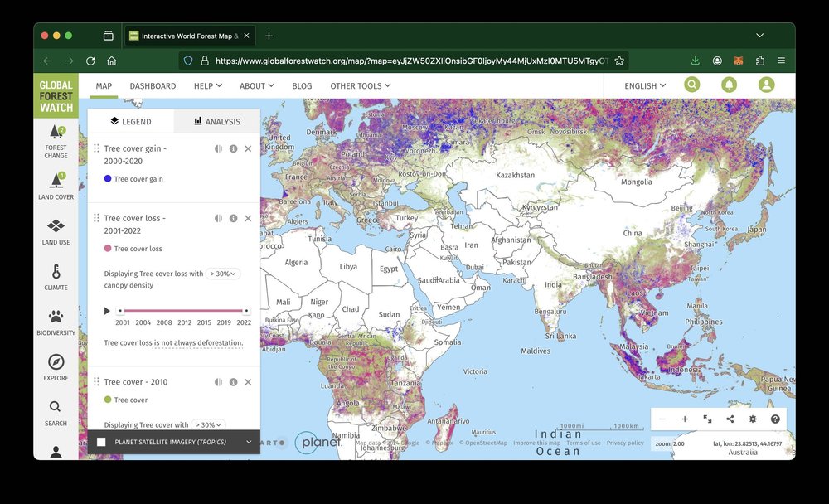This screenshot has width=829, height=504.
Task: Click the Improve this map link
Action: pyautogui.click(x=536, y=443)
